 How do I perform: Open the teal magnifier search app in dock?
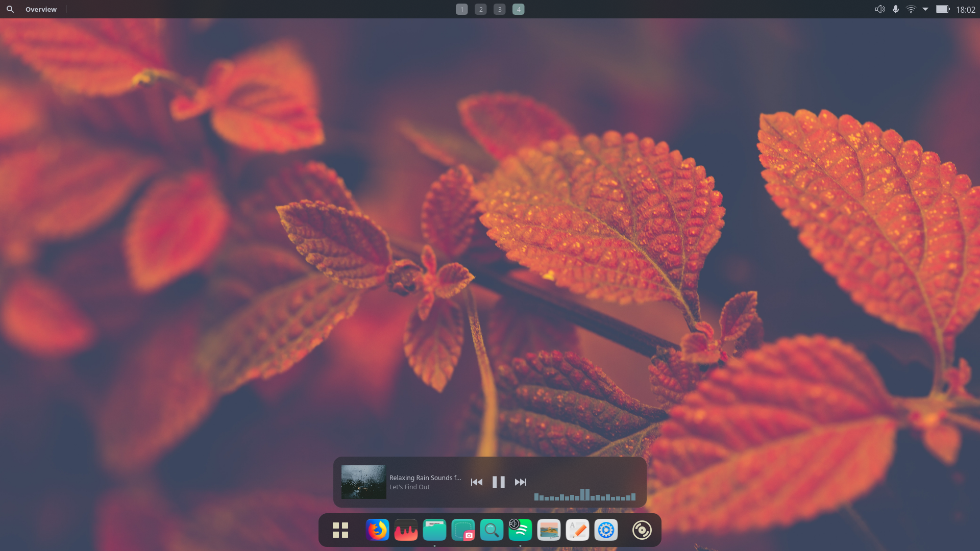pyautogui.click(x=492, y=530)
